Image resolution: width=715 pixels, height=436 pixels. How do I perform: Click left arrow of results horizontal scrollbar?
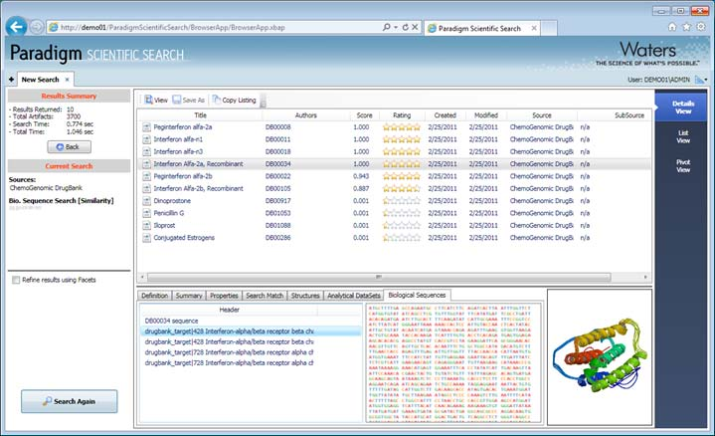pyautogui.click(x=142, y=277)
